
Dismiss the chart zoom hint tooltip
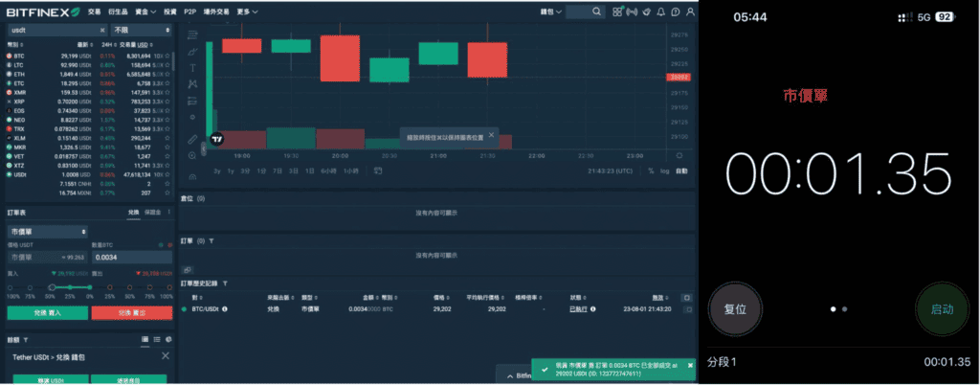491,134
